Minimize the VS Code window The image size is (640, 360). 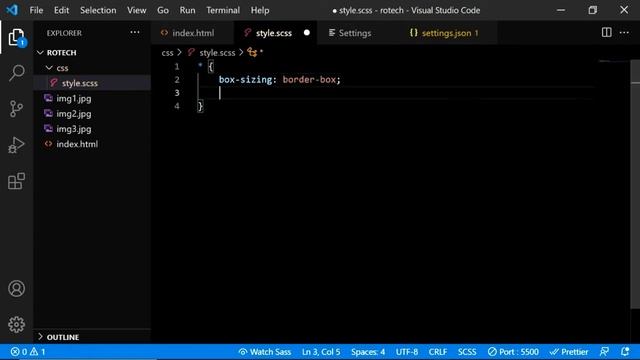(x=561, y=10)
